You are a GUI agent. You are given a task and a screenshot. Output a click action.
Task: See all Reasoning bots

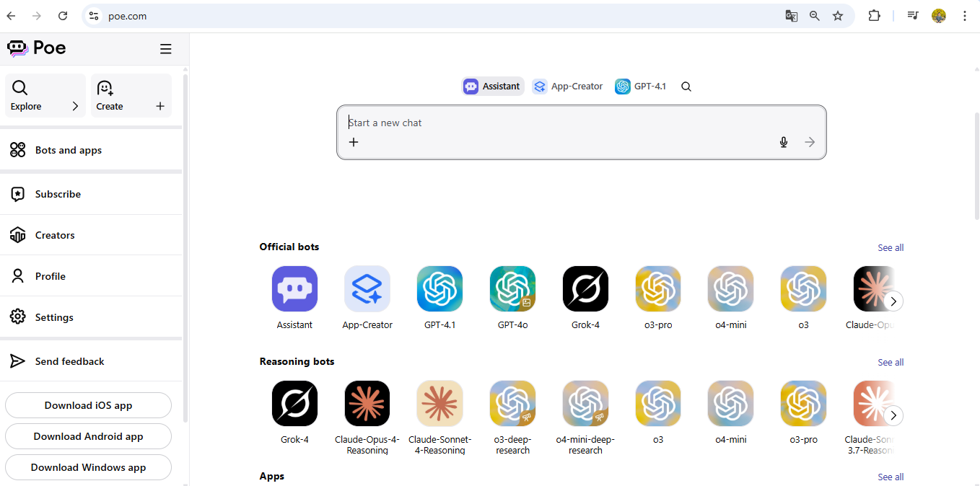[x=891, y=362]
